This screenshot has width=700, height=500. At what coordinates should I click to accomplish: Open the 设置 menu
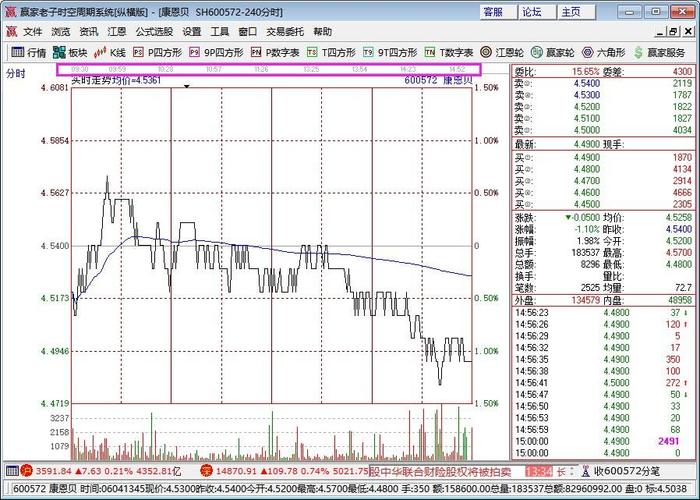(x=192, y=32)
